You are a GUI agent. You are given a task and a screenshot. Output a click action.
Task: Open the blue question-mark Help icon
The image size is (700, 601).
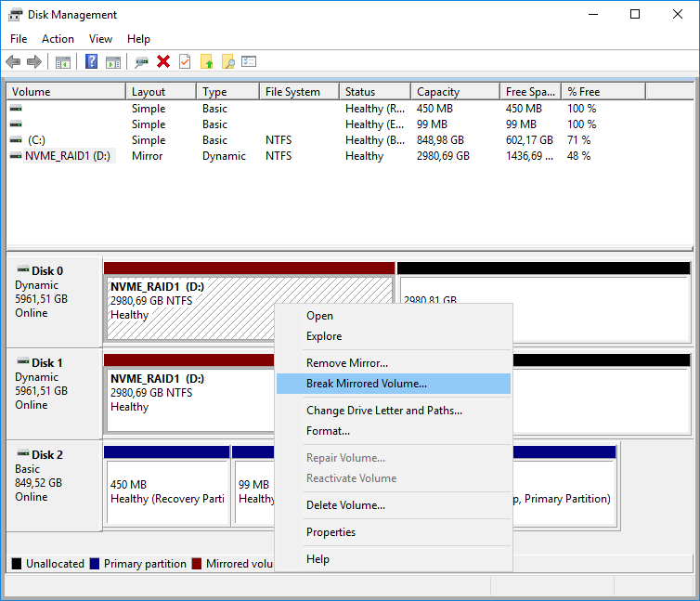[92, 61]
